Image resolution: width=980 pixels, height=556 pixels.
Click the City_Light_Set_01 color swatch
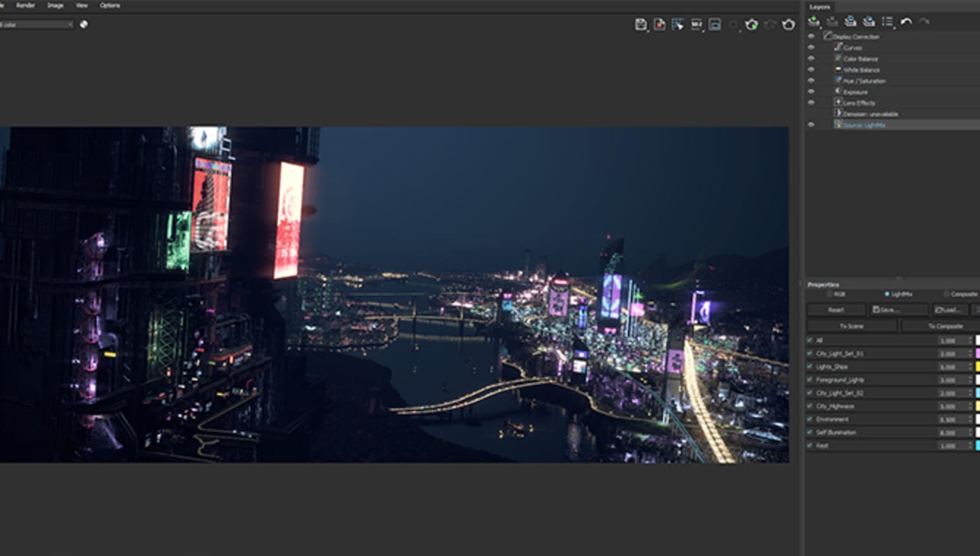coord(977,353)
